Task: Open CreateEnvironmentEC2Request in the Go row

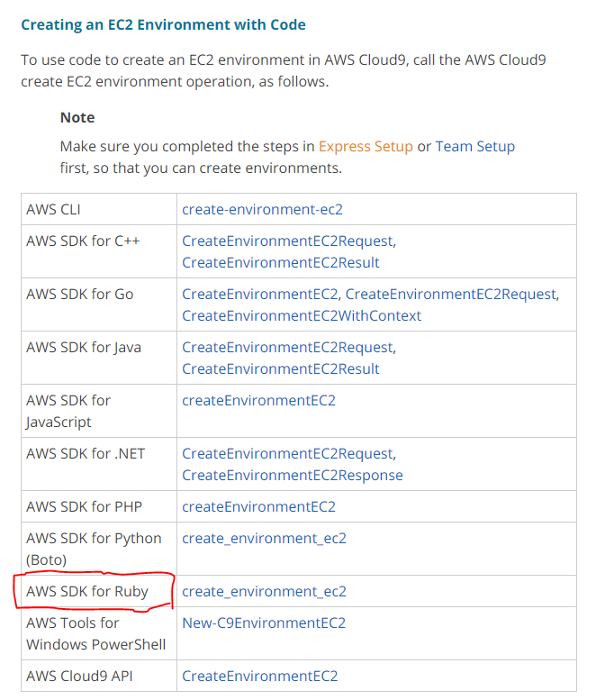Action: click(451, 295)
